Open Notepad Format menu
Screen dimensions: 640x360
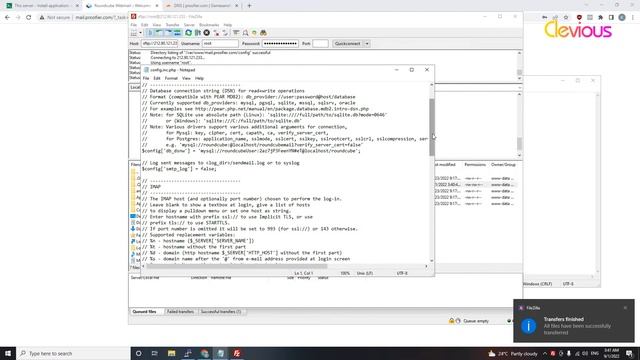[171, 78]
